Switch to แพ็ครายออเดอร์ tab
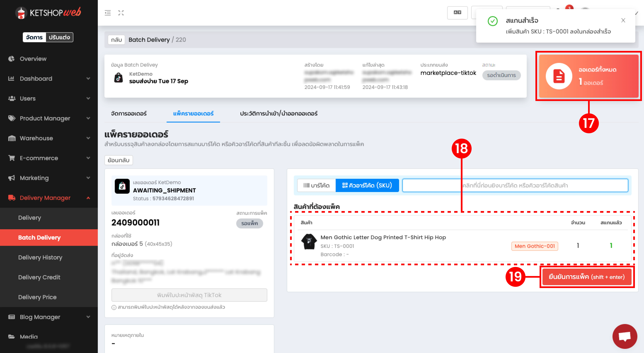644x353 pixels. click(193, 113)
